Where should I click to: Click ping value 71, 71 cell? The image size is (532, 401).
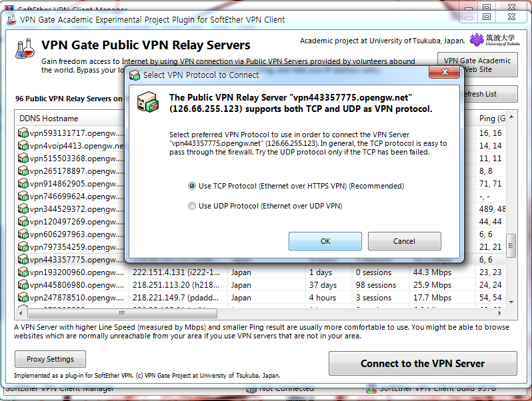490,184
